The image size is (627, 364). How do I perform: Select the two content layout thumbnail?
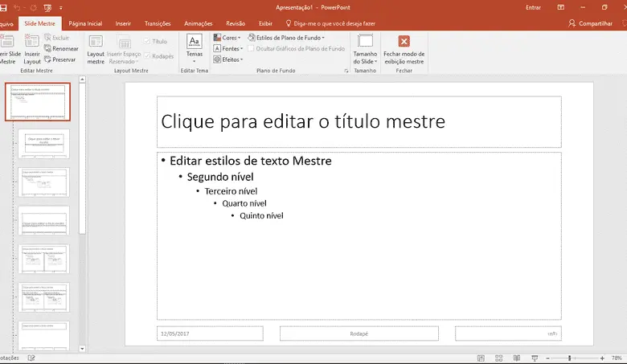click(43, 259)
